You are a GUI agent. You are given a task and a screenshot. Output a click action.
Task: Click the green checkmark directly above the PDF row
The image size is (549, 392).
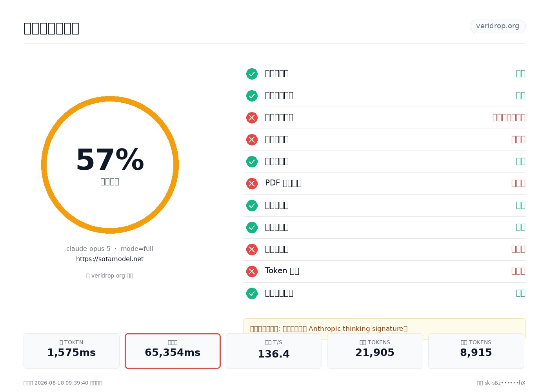coord(252,162)
